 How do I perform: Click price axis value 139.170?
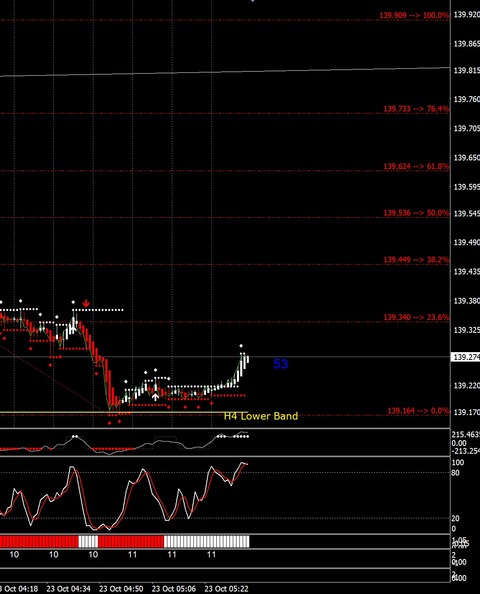tap(466, 412)
